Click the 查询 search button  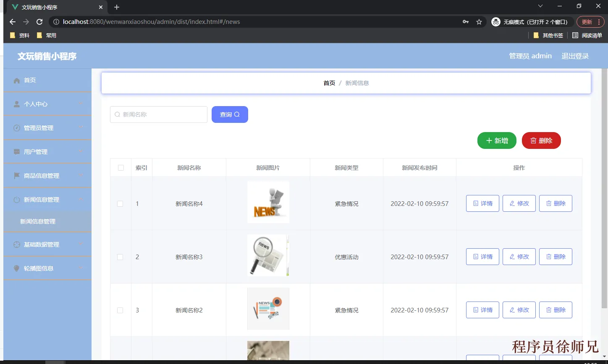point(230,114)
